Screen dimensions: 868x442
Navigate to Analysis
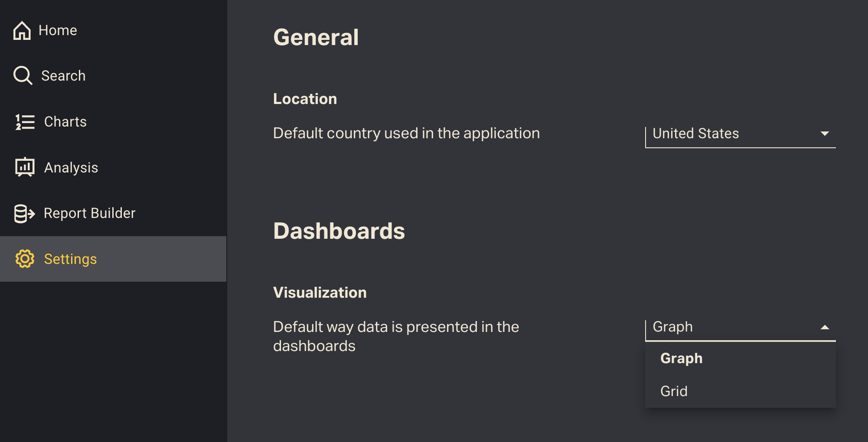(x=71, y=168)
